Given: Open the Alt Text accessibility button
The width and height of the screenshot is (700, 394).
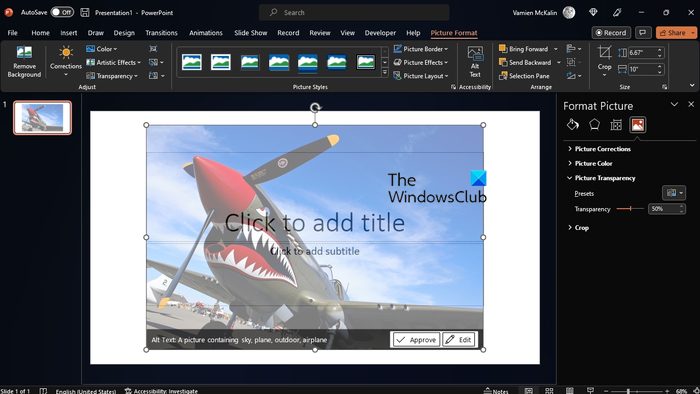Looking at the screenshot, I should pyautogui.click(x=475, y=62).
